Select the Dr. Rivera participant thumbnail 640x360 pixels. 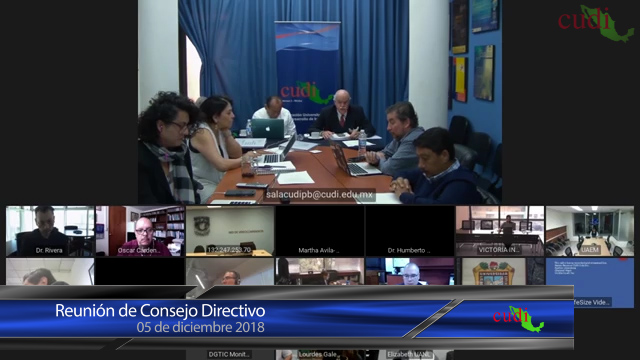[50, 231]
